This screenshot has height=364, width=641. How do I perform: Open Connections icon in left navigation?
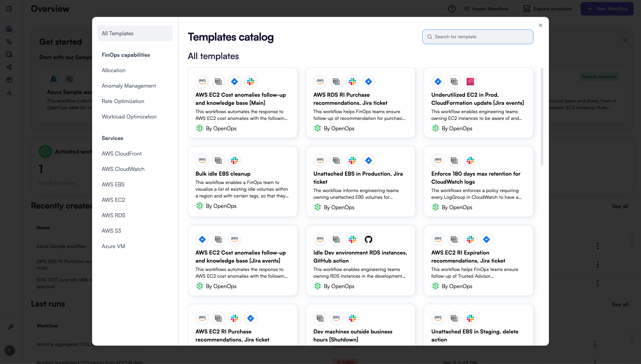click(9, 67)
